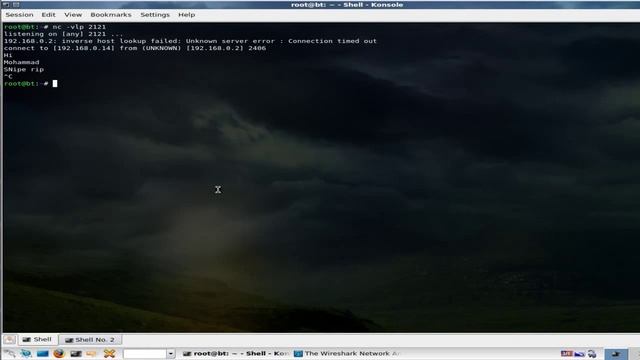The width and height of the screenshot is (640, 360).
Task: Click the new session button beside tabs
Action: click(9, 340)
